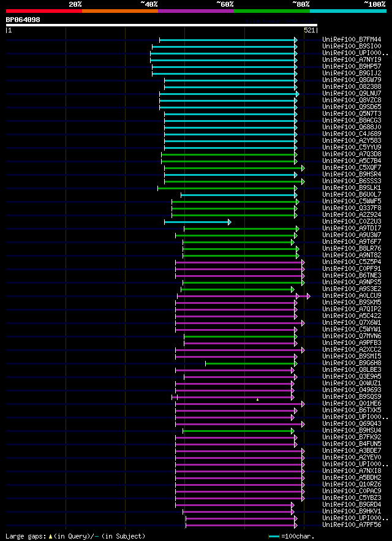Select the UniRef100_Q01HE6 label

352,403
